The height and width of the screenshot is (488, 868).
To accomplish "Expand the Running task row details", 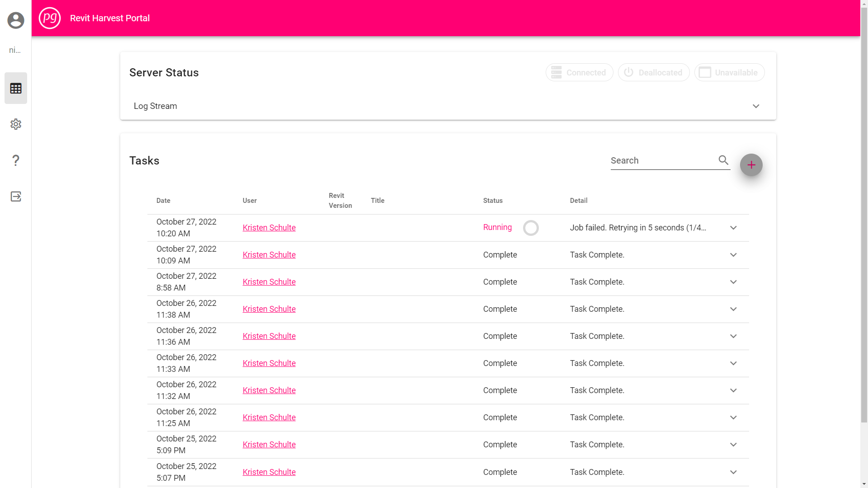I will click(733, 228).
